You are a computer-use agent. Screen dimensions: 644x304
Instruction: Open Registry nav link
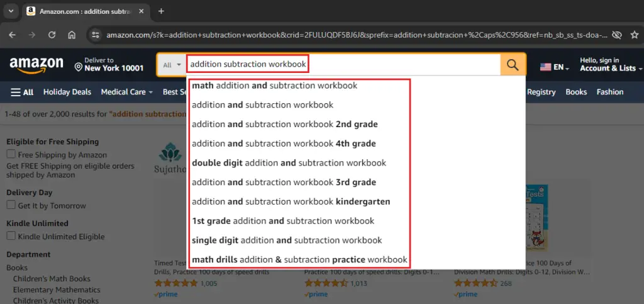541,92
